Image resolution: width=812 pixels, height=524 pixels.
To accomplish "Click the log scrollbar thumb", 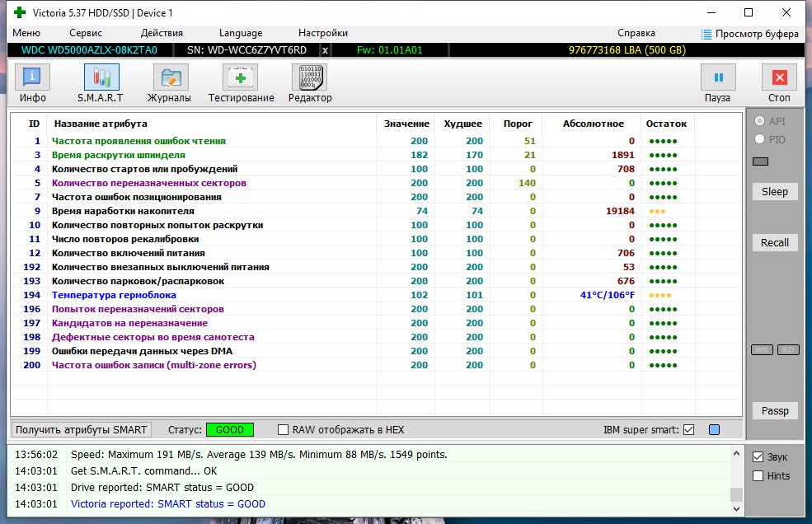I will point(736,494).
